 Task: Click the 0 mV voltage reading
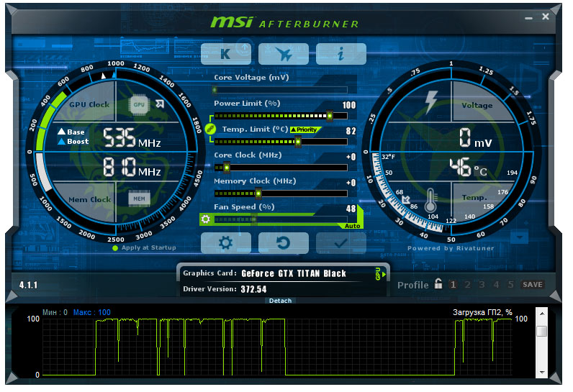coord(475,138)
